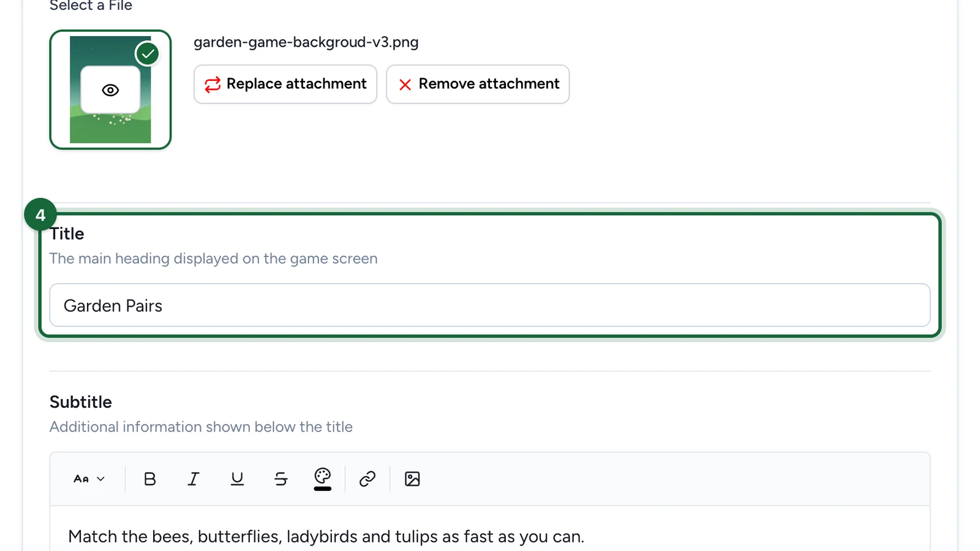Open the text color palette

point(323,479)
